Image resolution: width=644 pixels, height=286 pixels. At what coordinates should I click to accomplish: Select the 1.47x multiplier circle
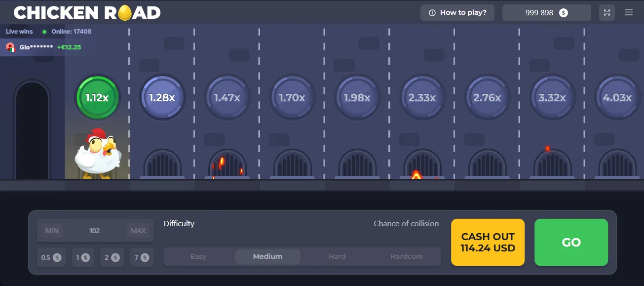227,97
